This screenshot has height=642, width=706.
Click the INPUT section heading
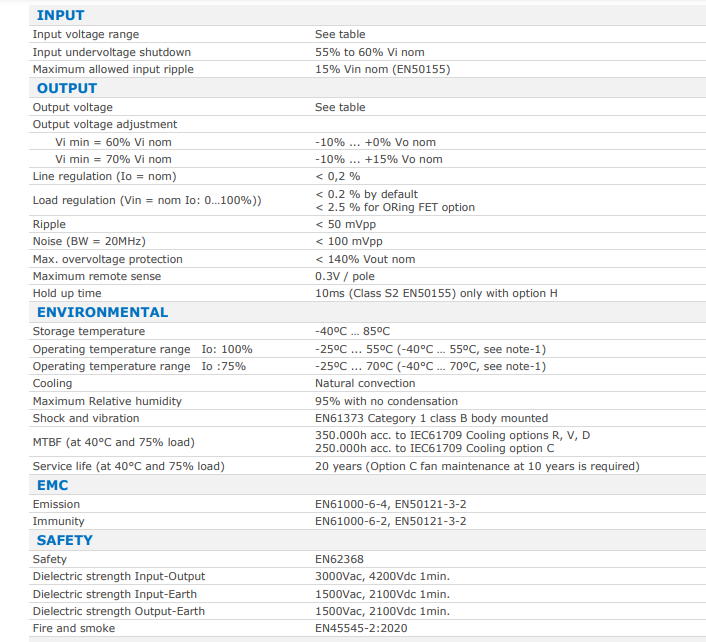pyautogui.click(x=60, y=15)
